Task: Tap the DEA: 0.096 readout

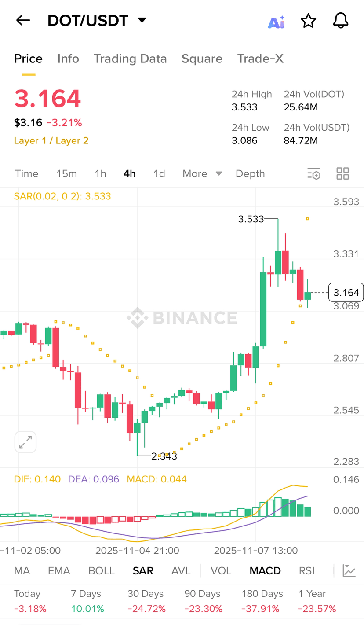Action: (94, 479)
